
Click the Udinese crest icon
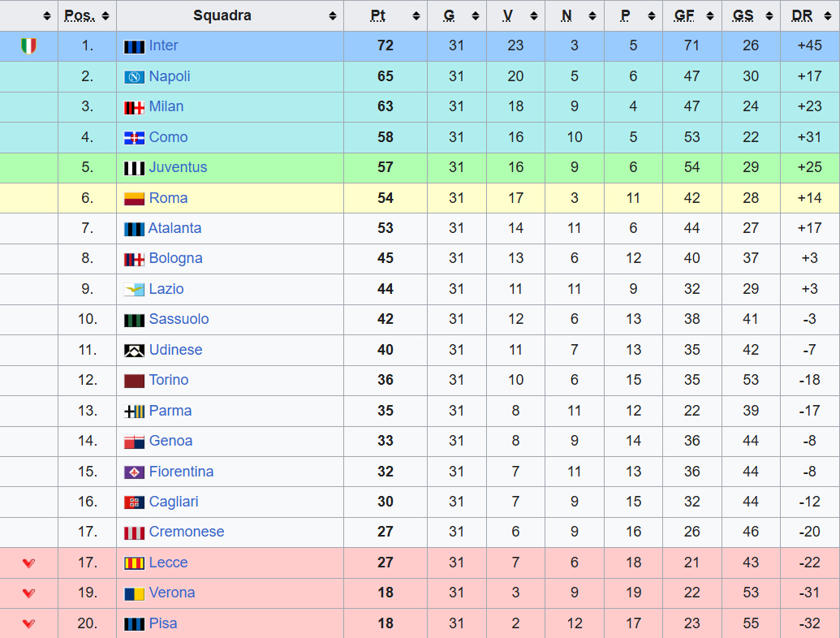pos(134,351)
